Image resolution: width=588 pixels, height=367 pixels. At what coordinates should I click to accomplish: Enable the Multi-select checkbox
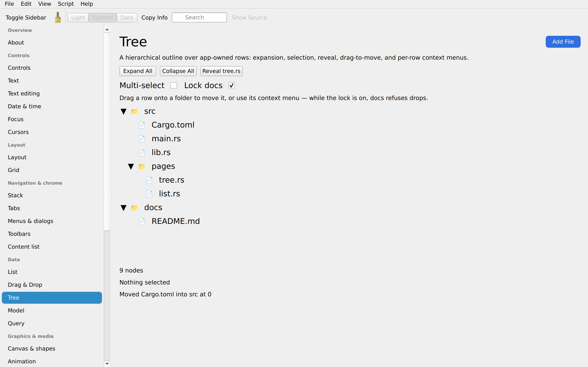coord(173,85)
